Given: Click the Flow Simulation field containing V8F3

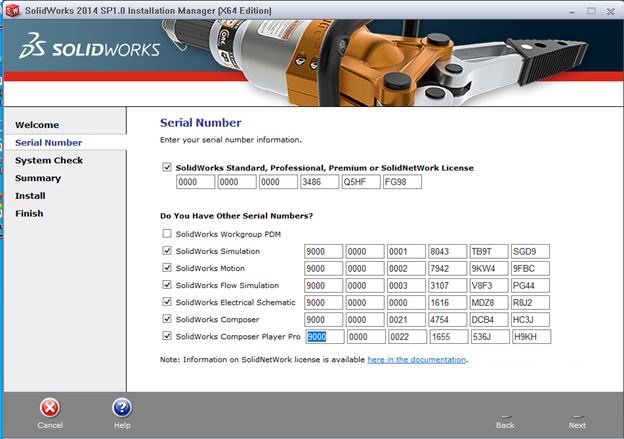Looking at the screenshot, I should click(x=489, y=286).
